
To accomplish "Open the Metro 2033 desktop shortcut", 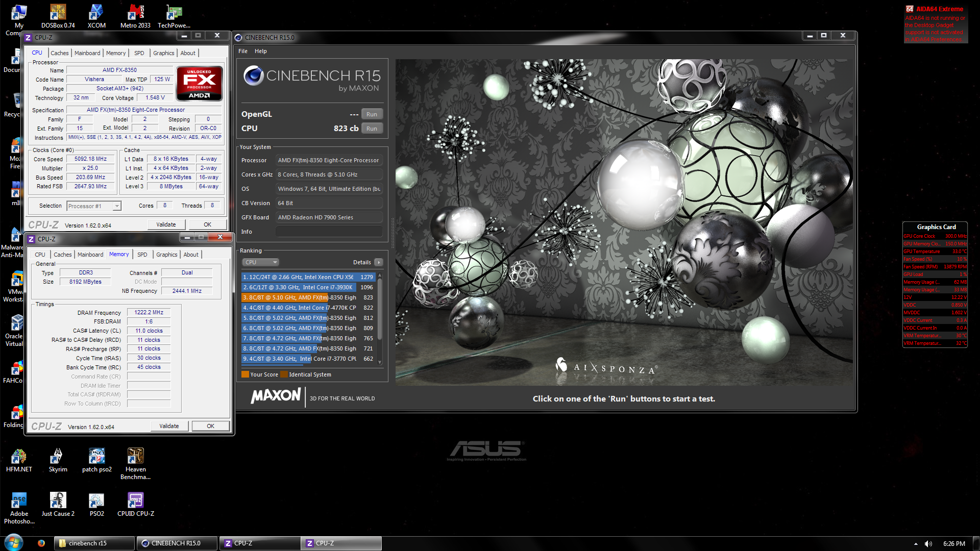I will point(135,16).
